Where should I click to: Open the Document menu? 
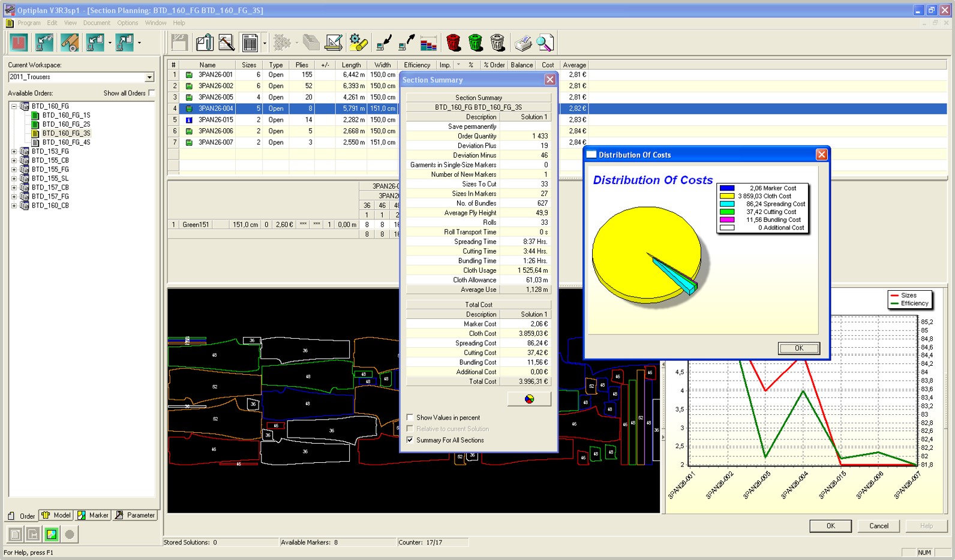pos(97,23)
